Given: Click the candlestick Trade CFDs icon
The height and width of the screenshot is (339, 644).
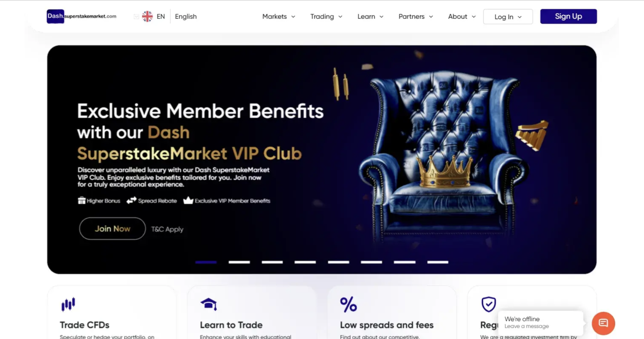Looking at the screenshot, I should 68,304.
